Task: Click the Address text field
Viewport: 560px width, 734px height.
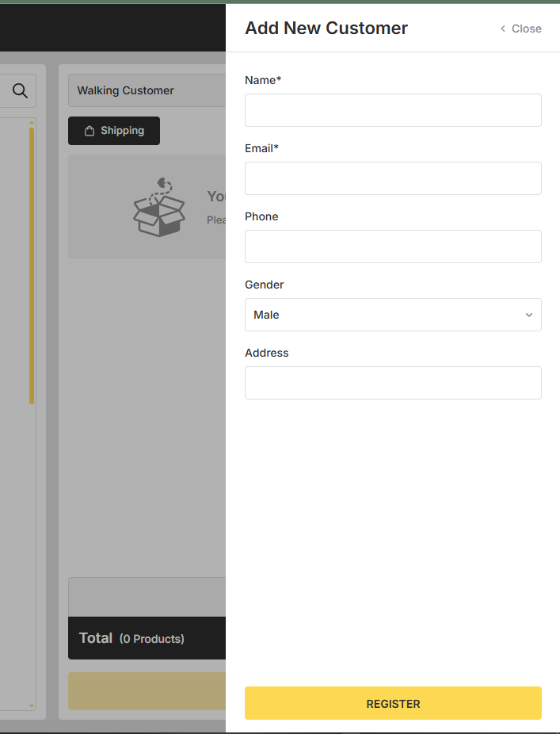Action: [393, 383]
